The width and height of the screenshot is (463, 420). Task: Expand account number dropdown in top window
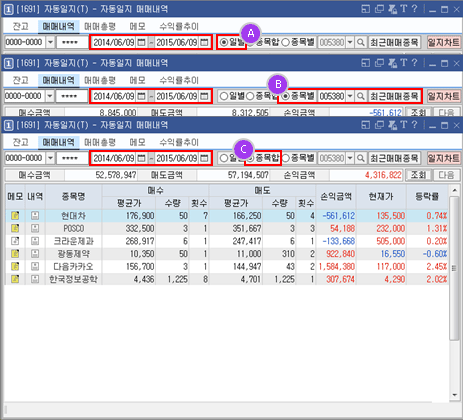pyautogui.click(x=50, y=43)
